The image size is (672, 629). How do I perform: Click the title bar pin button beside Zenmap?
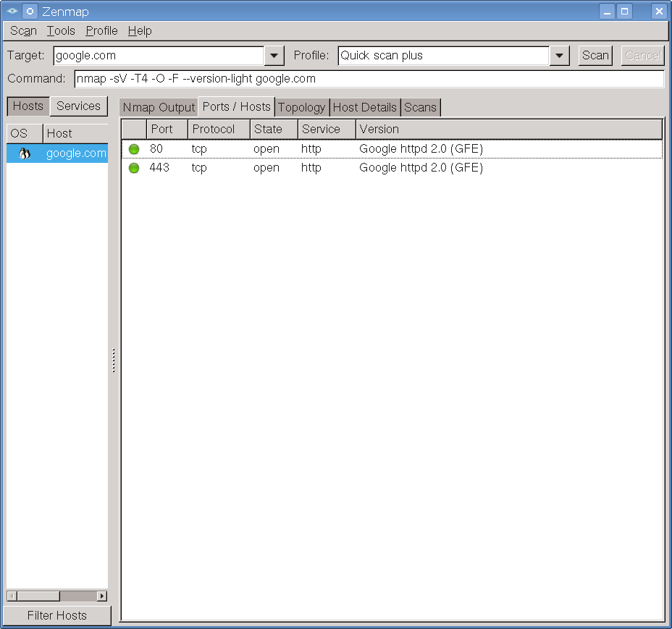click(30, 11)
